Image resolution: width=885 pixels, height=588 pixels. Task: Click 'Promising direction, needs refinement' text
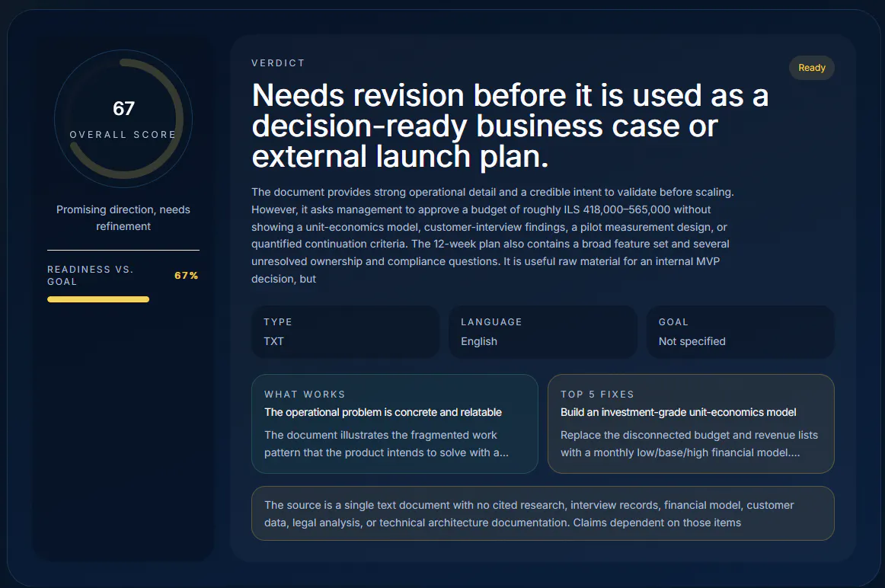pyautogui.click(x=123, y=218)
